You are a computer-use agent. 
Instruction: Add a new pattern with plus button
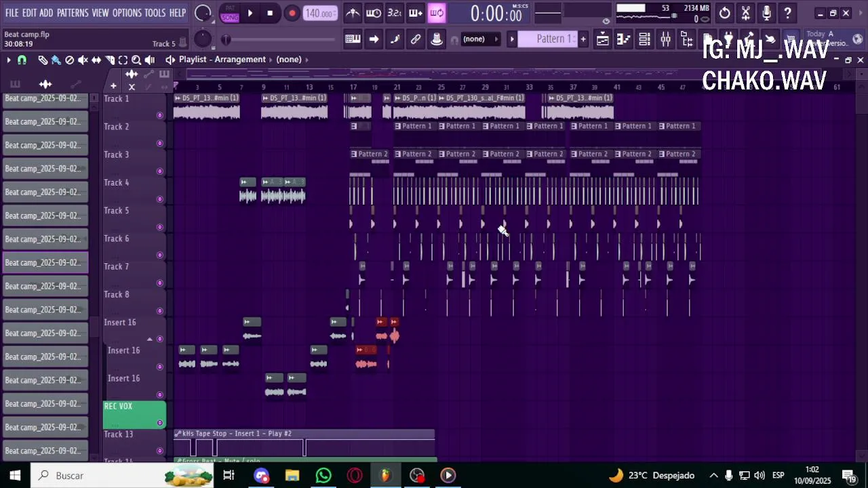click(583, 39)
